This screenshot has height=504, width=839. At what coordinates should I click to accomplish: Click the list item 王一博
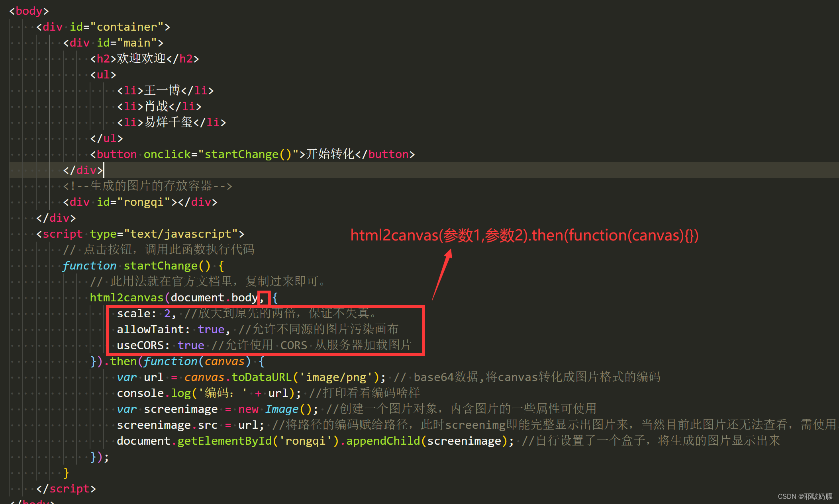click(165, 90)
